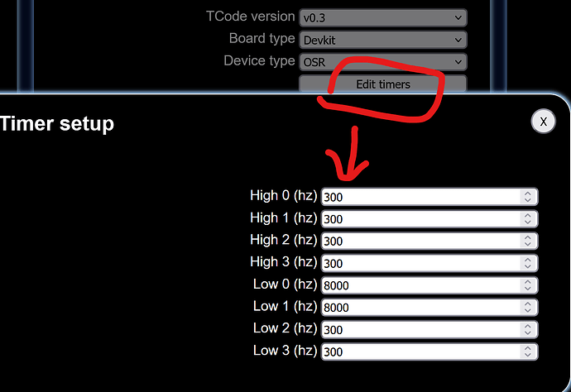571x392 pixels.
Task: Adjust High 2 value with spinner
Action: [x=527, y=241]
